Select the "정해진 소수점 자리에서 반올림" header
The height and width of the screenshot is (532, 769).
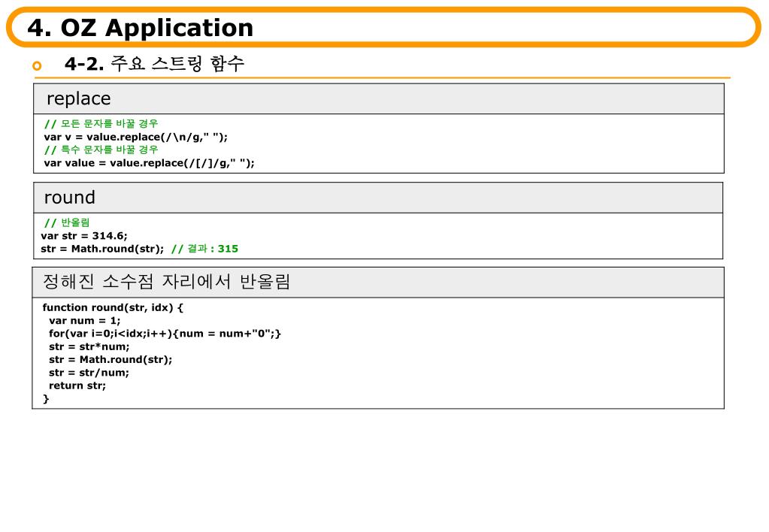(x=167, y=282)
